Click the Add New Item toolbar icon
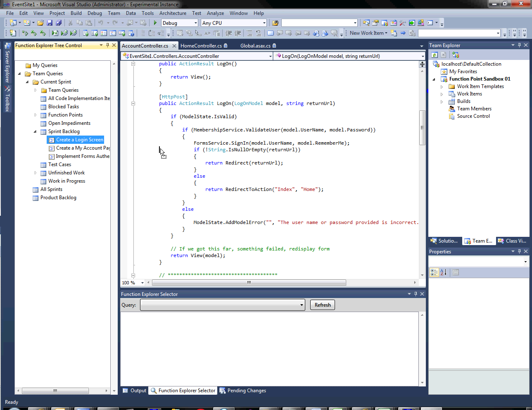The width and height of the screenshot is (532, 410). coord(27,23)
